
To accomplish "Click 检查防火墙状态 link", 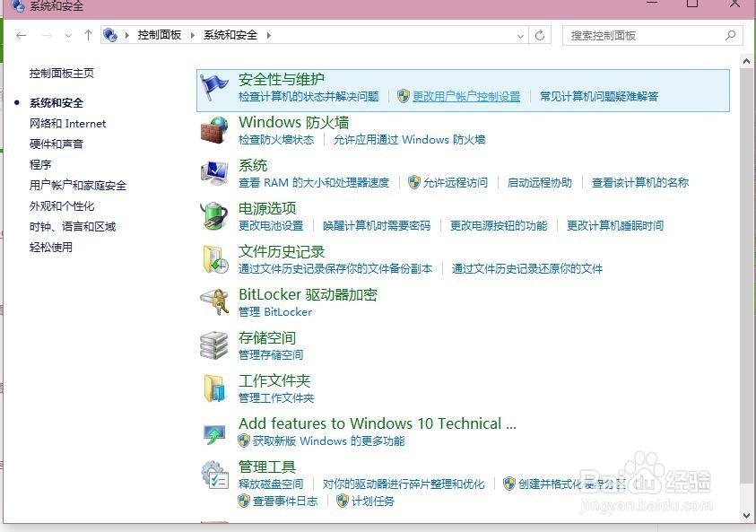I will coord(276,139).
